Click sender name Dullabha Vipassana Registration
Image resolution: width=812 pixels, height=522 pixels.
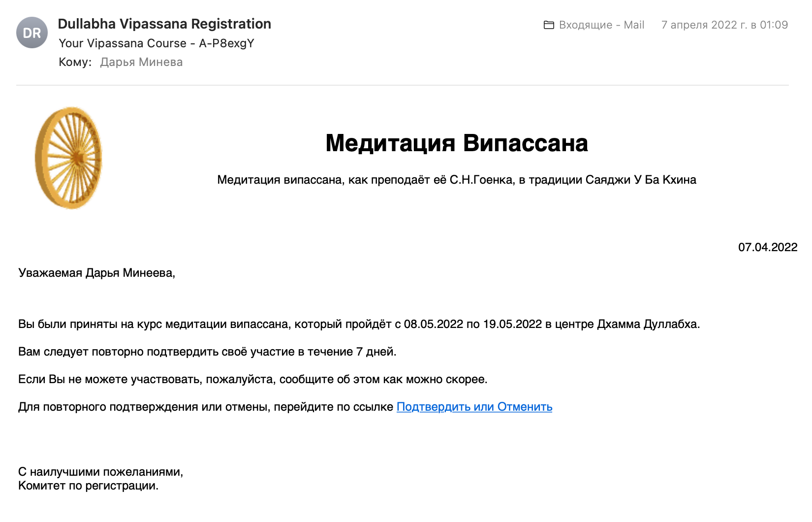tap(164, 24)
